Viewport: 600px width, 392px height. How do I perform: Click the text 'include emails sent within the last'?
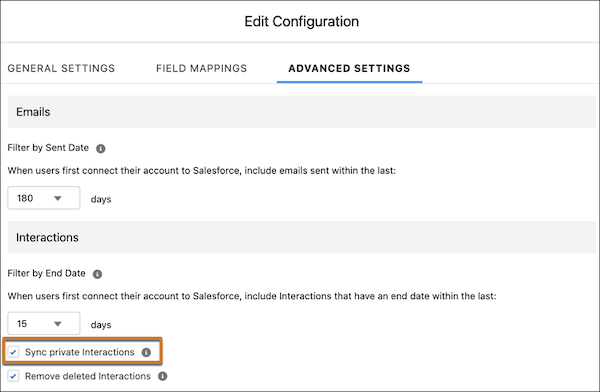click(320, 171)
